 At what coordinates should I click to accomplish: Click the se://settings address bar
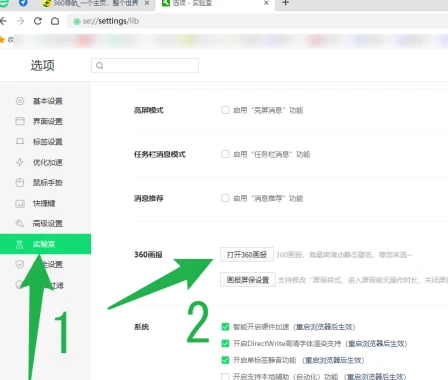click(257, 21)
